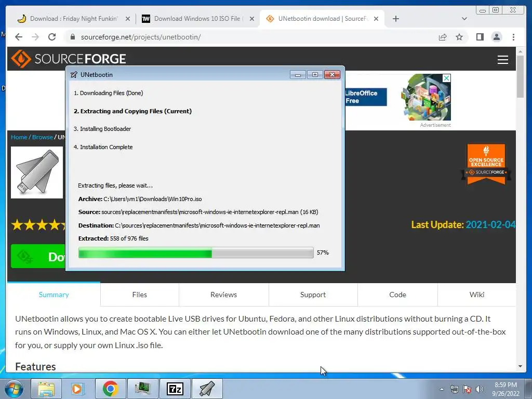Click the UNetbootin dialog title icon
Image resolution: width=532 pixels, height=399 pixels.
74,75
